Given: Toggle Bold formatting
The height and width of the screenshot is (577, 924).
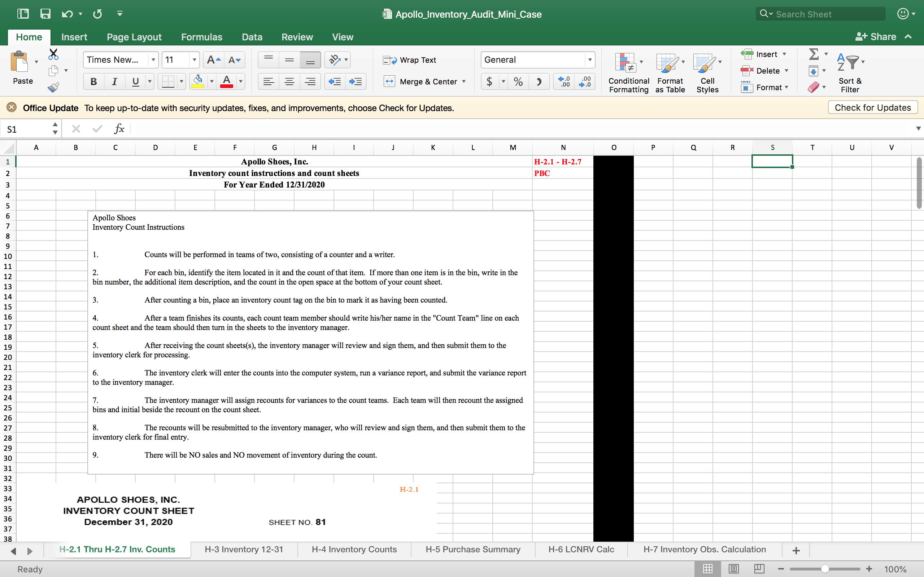Looking at the screenshot, I should [x=93, y=82].
